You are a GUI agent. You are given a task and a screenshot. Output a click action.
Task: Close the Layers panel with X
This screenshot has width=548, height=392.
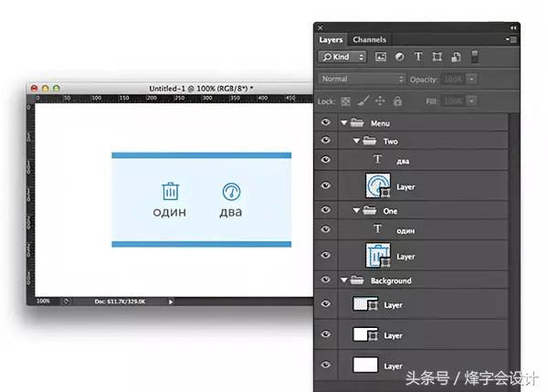pyautogui.click(x=321, y=27)
